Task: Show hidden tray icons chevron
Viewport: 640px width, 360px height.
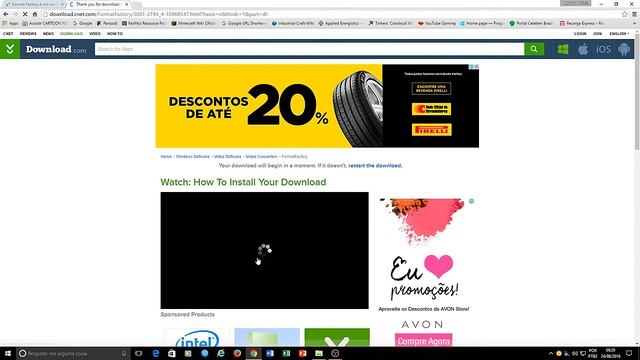Action: click(551, 353)
